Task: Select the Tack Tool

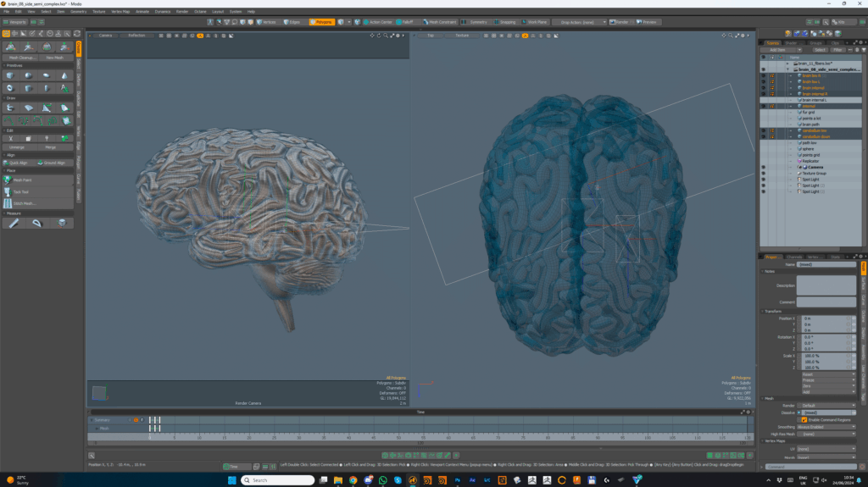Action: [x=21, y=192]
